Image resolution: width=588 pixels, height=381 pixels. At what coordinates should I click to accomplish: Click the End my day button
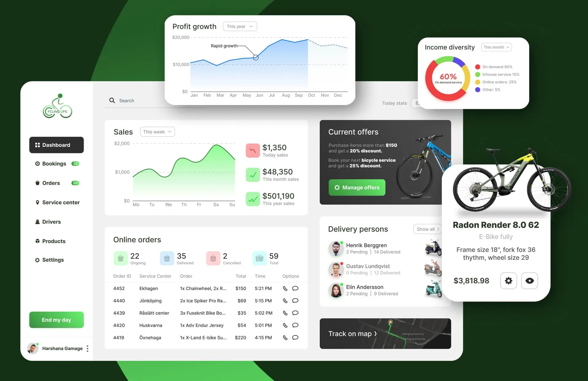[x=57, y=319]
